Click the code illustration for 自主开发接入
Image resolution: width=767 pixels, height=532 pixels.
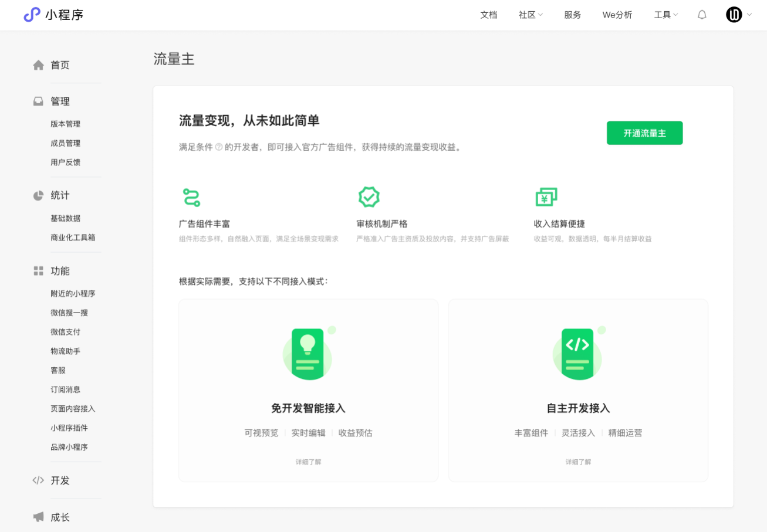(578, 353)
